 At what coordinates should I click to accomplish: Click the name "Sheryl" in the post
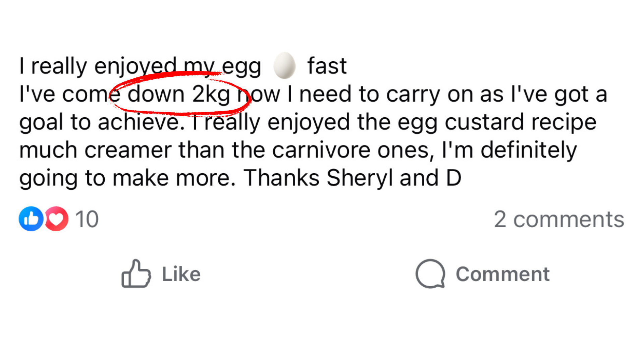click(x=359, y=178)
